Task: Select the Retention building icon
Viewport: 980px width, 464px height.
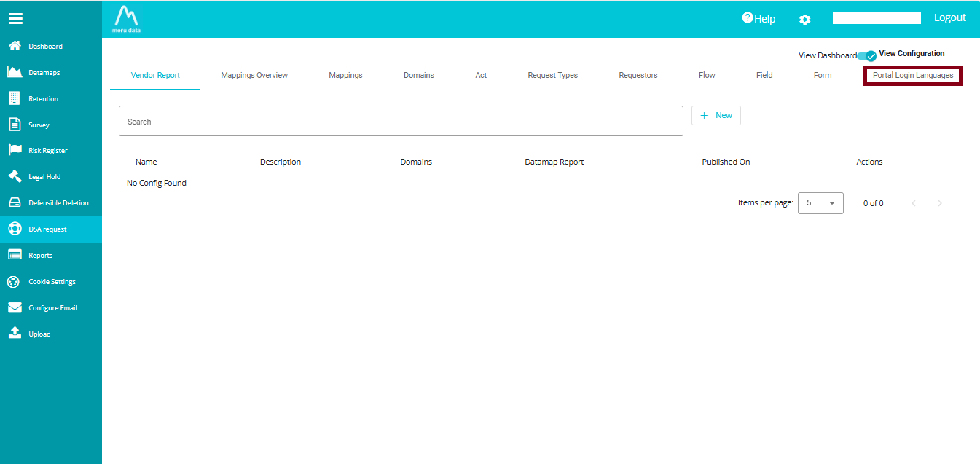Action: click(15, 98)
